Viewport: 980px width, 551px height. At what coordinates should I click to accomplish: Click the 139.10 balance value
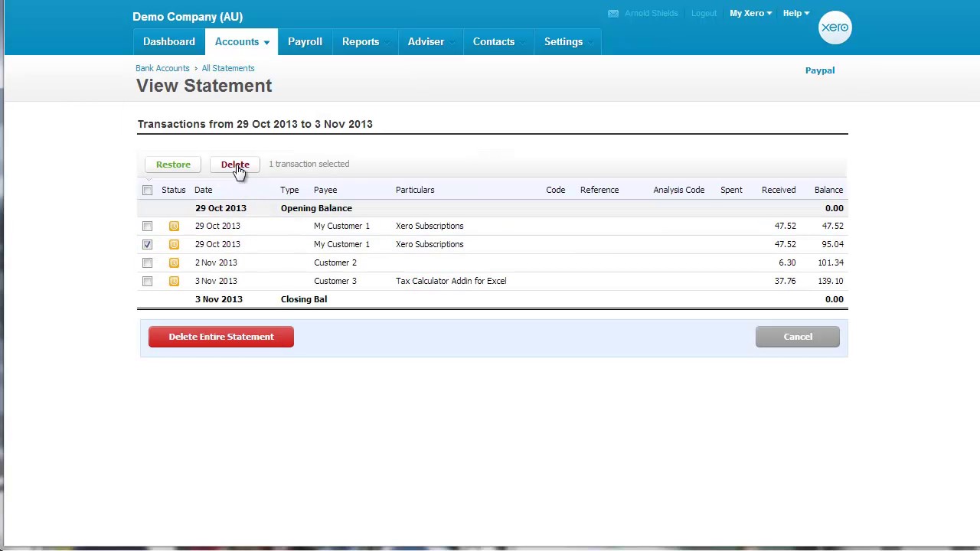pos(831,281)
